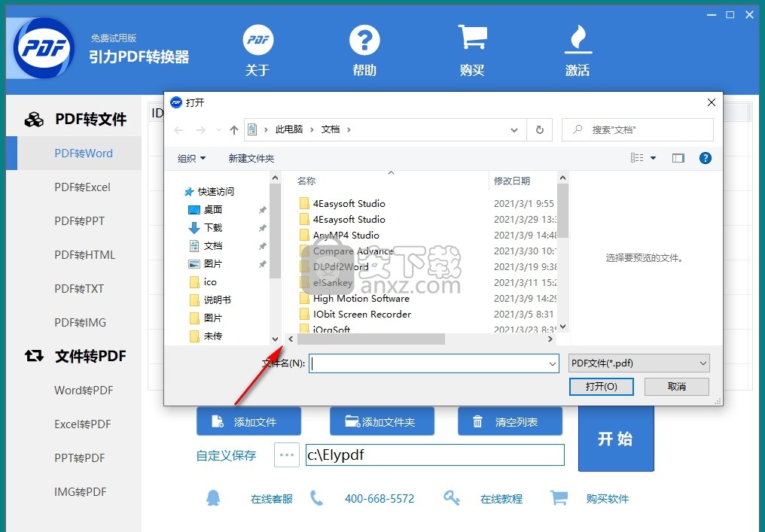The height and width of the screenshot is (532, 765).
Task: Click the 在线客服 QQ icon
Action: tap(213, 498)
